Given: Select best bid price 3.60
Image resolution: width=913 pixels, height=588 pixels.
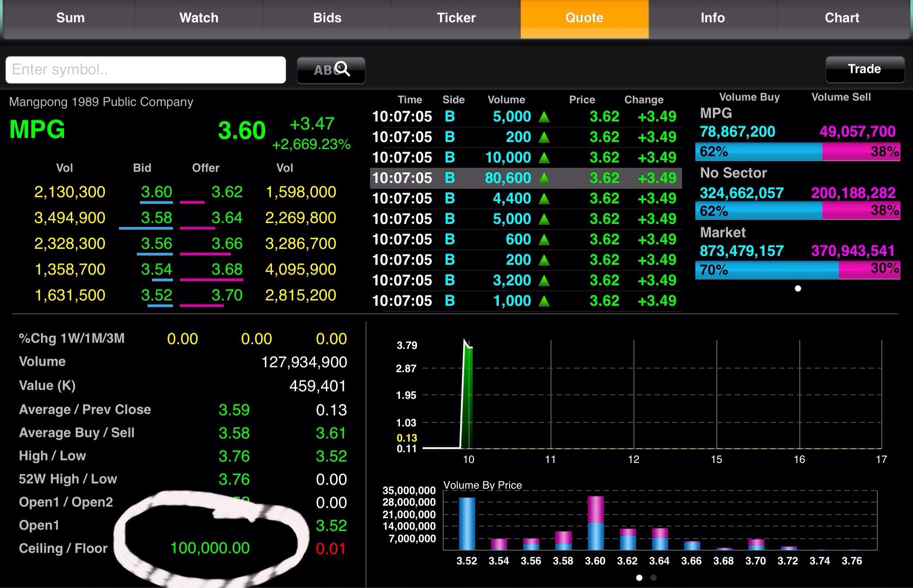Looking at the screenshot, I should pyautogui.click(x=156, y=192).
